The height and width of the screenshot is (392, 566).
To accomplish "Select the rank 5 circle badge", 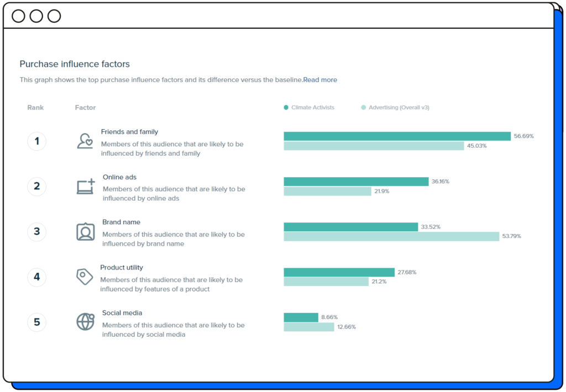I will (37, 322).
